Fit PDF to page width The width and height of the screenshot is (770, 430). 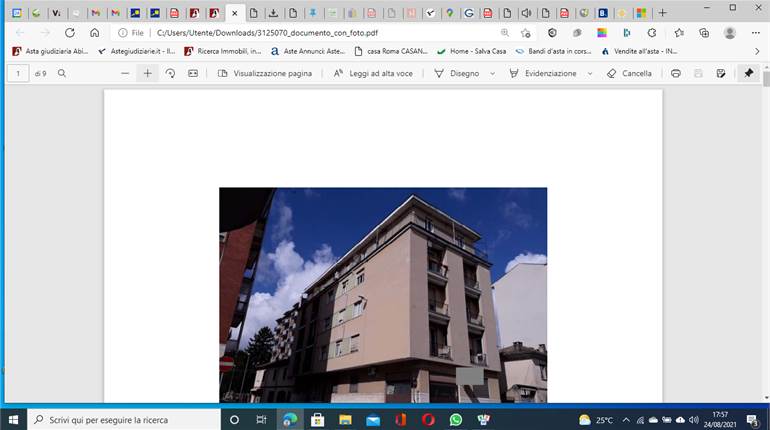(x=193, y=73)
